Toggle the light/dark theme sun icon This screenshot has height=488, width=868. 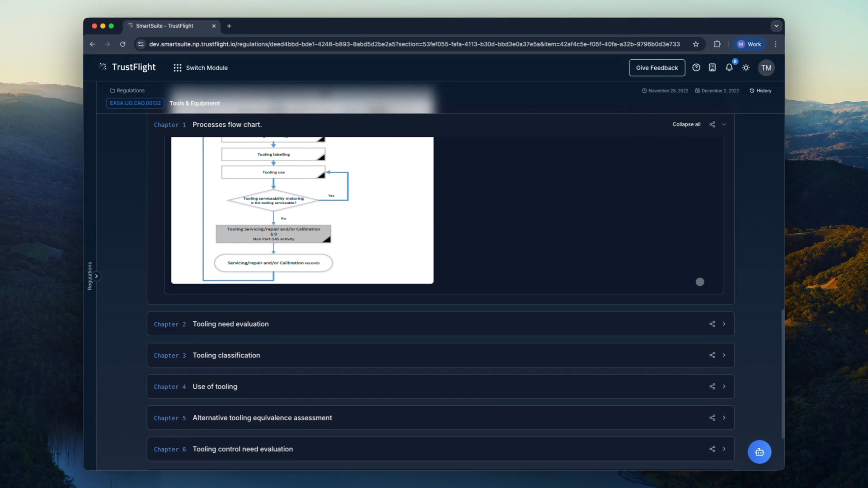746,67
